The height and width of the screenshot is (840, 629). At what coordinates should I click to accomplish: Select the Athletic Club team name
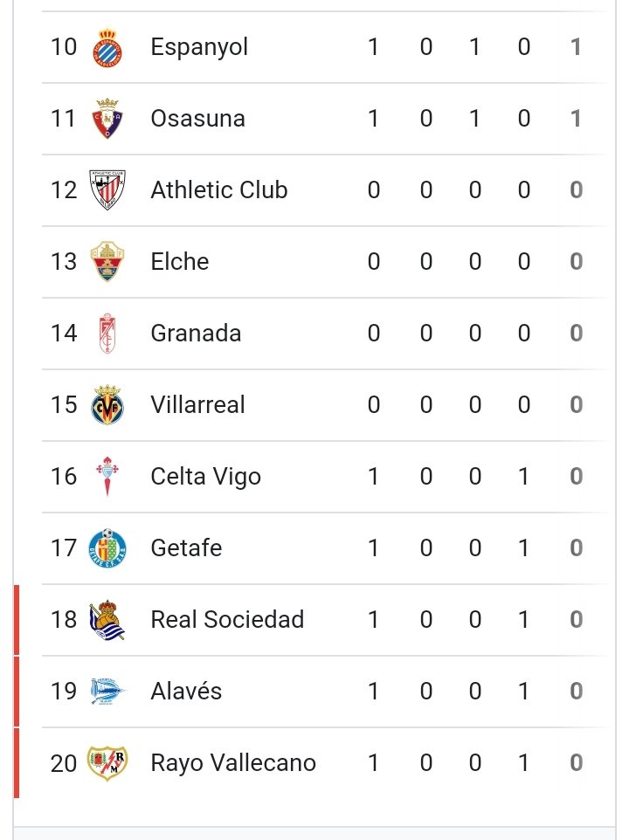pyautogui.click(x=218, y=190)
